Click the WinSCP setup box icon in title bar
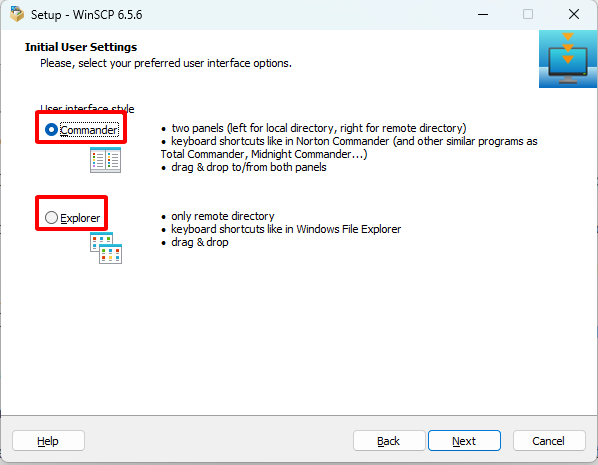Screen dimensions: 598x465 pyautogui.click(x=17, y=14)
